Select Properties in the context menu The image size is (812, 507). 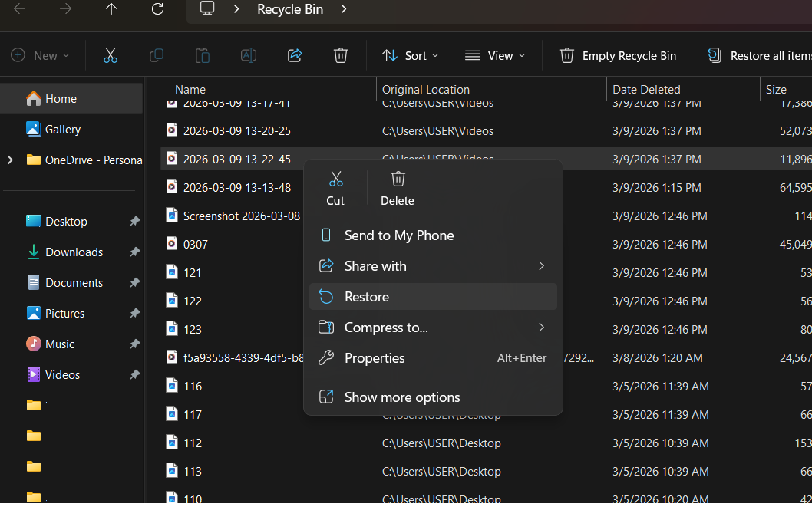[x=375, y=358]
